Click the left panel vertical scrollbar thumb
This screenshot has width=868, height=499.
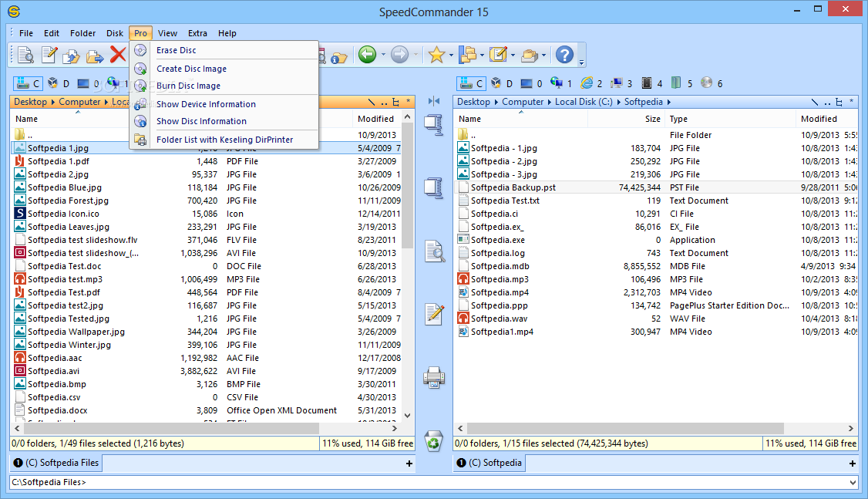point(408,185)
